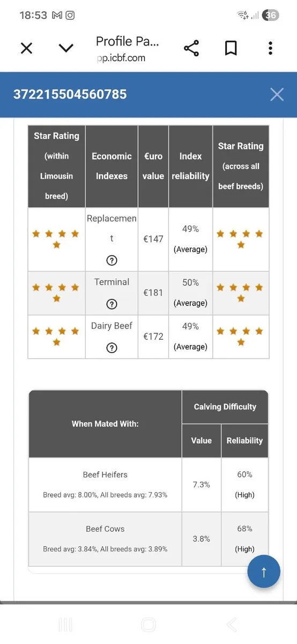Tap the Calving Difficulty column header
297x644 pixels.
[225, 407]
